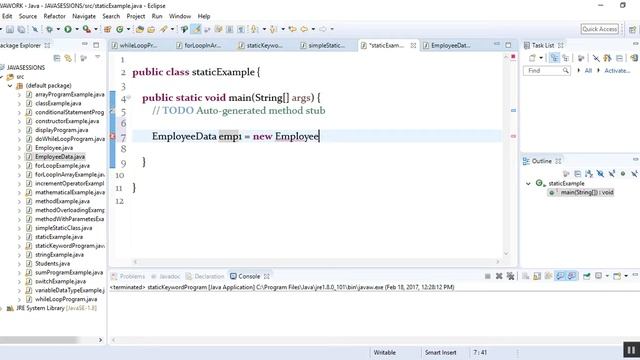Collapse the default package tree node
640x360 pixels.
[x=10, y=86]
